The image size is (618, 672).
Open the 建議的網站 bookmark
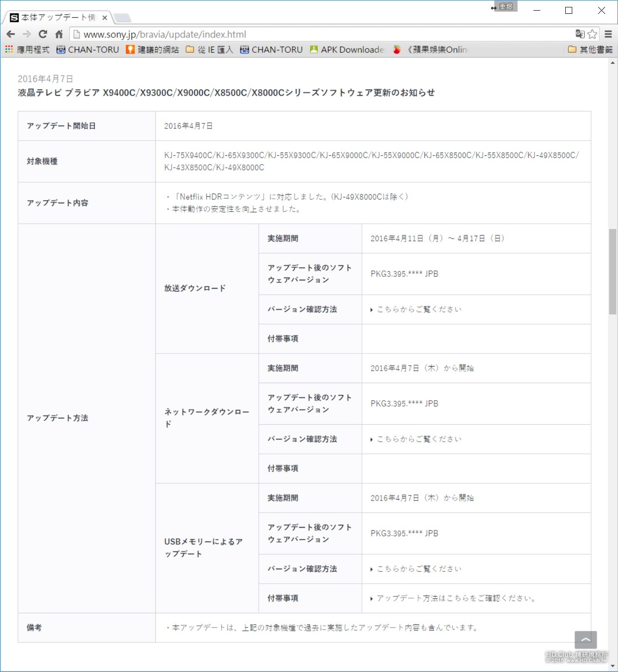(x=153, y=49)
